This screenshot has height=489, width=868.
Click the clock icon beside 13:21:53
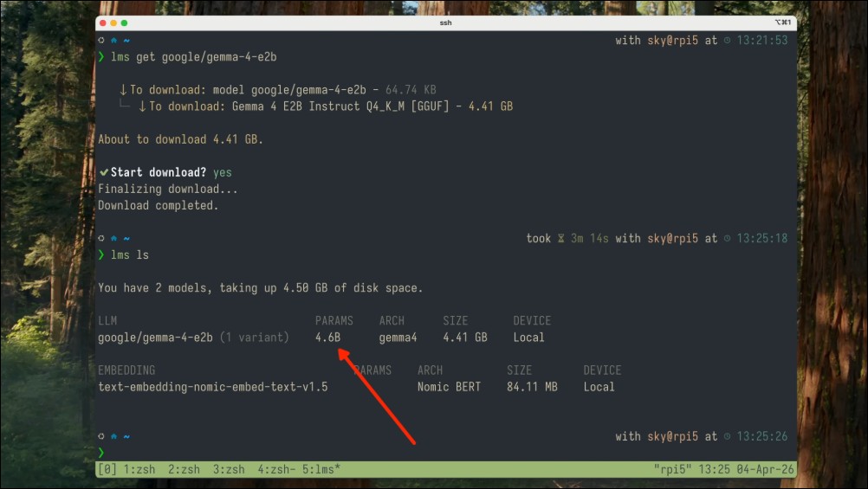click(727, 41)
